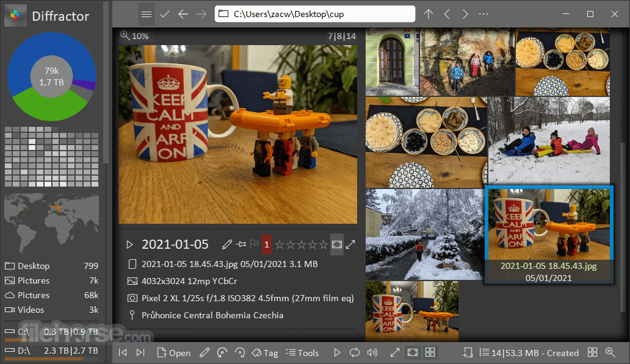Image resolution: width=630 pixels, height=364 pixels.
Task: Rate the photo five stars
Action: point(324,244)
